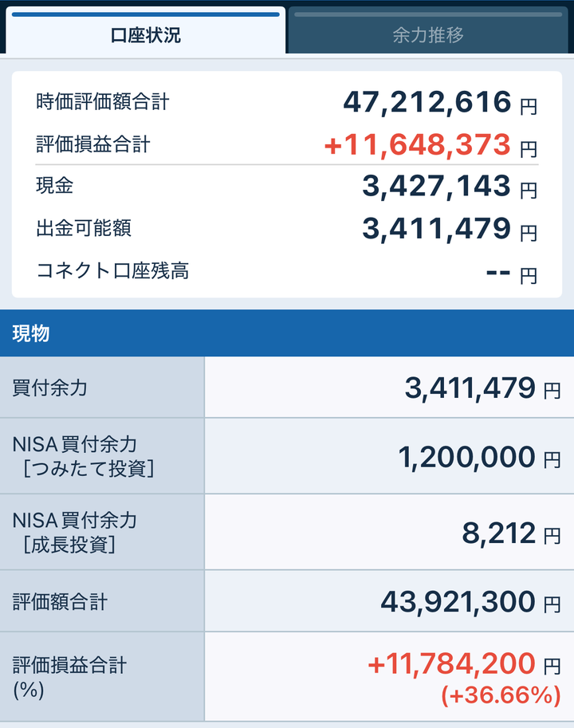Tap the 時価評価額合計 amount 47,212,616
574x728 pixels.
tap(427, 102)
